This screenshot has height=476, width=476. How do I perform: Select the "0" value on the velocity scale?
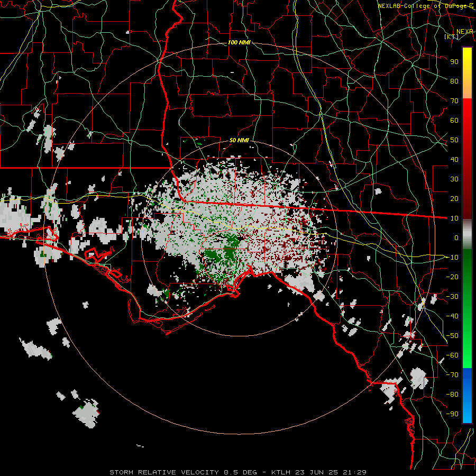(x=456, y=237)
